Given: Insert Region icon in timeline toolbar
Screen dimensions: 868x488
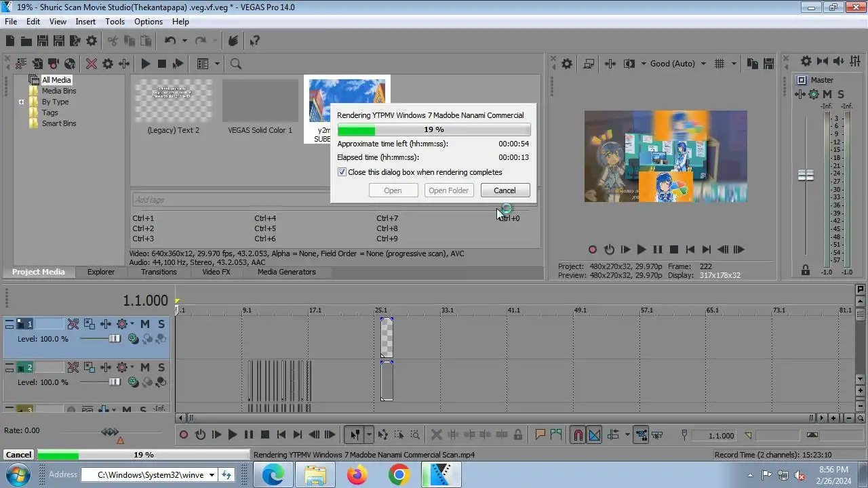Looking at the screenshot, I should [x=556, y=435].
